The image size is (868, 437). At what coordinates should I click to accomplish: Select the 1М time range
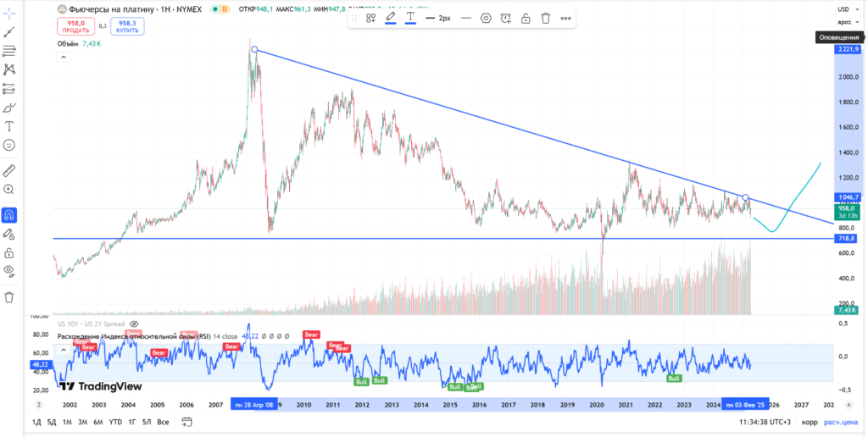click(x=67, y=422)
